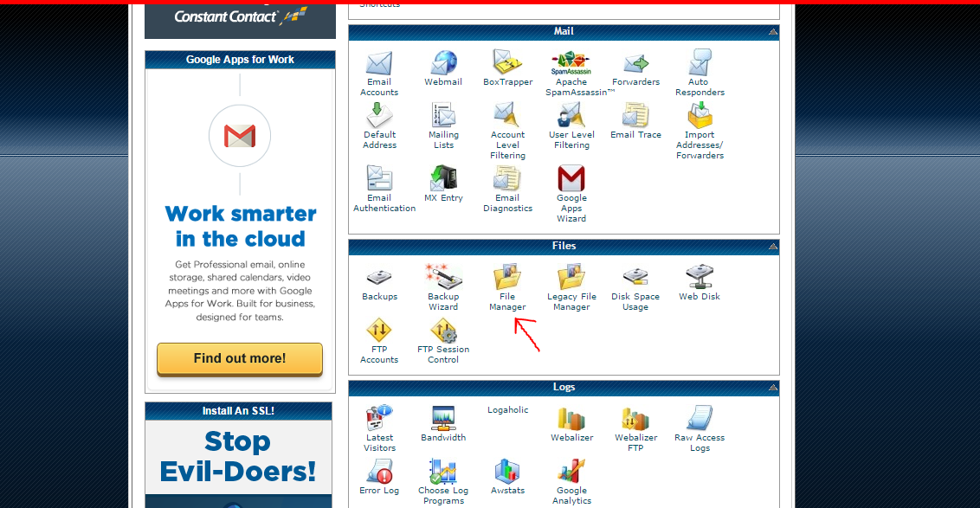Screen dimensions: 980x508
Task: Open Import Addresses/Forwarders
Action: point(700,132)
